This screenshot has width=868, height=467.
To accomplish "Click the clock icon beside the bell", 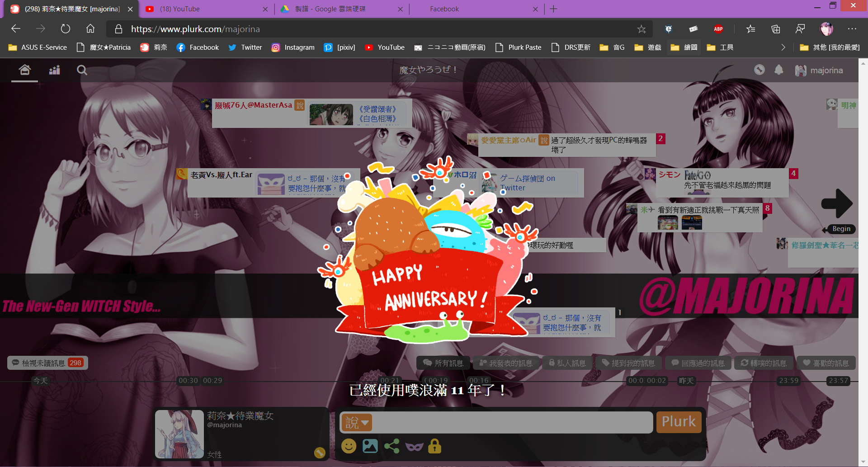I will coord(759,70).
